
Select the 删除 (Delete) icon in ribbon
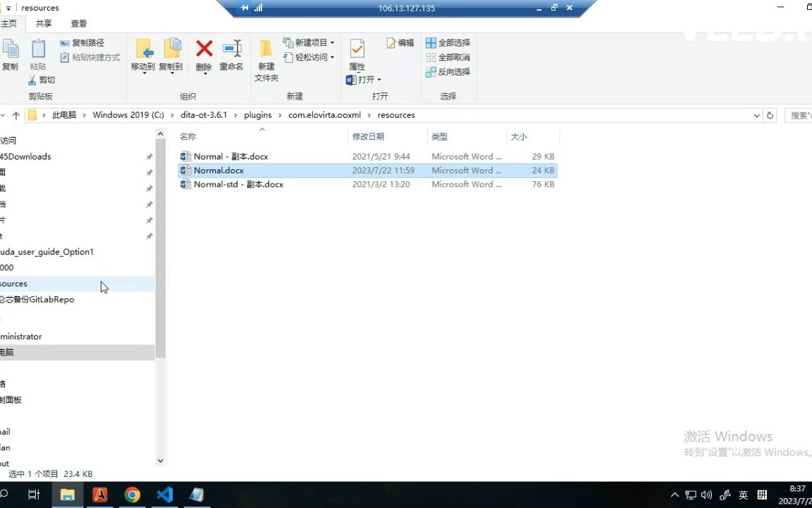coord(204,56)
